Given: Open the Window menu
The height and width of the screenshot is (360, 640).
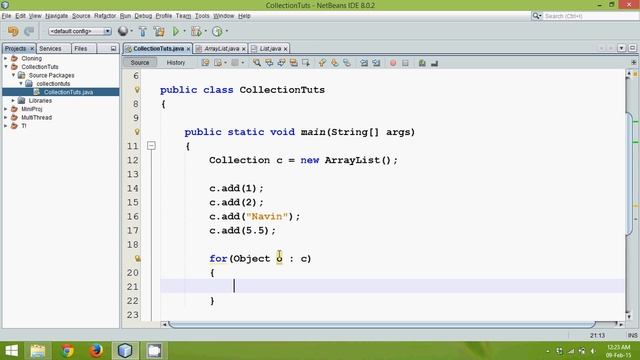Looking at the screenshot, I should (x=224, y=16).
